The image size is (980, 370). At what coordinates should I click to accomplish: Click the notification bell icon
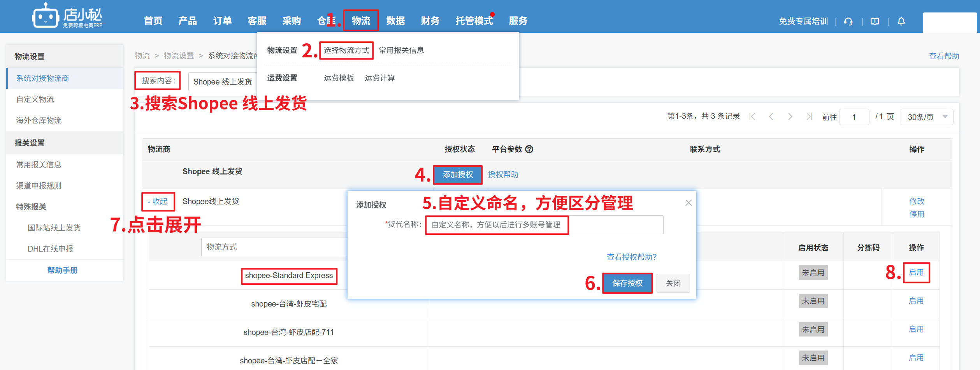901,21
